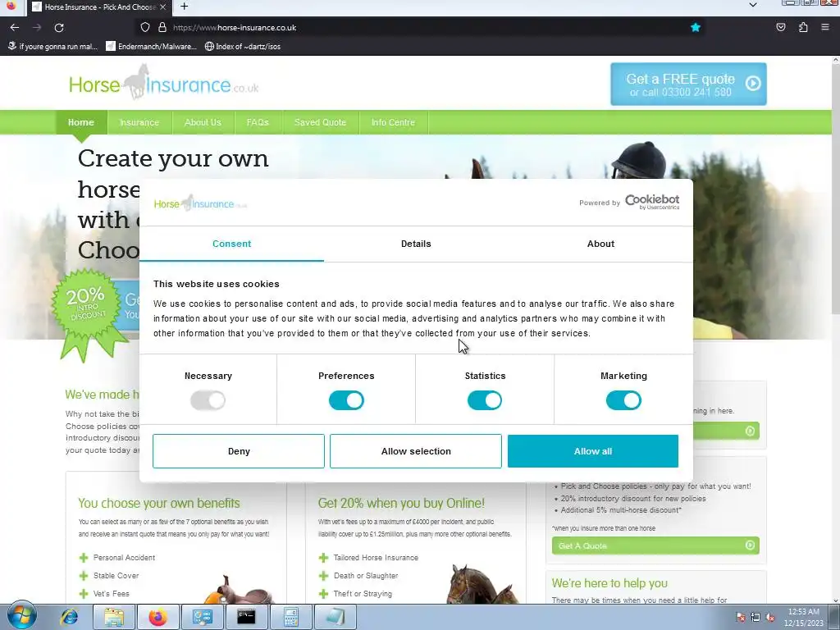Click the padlock site security icon
The width and height of the screenshot is (840, 630).
coord(162,27)
